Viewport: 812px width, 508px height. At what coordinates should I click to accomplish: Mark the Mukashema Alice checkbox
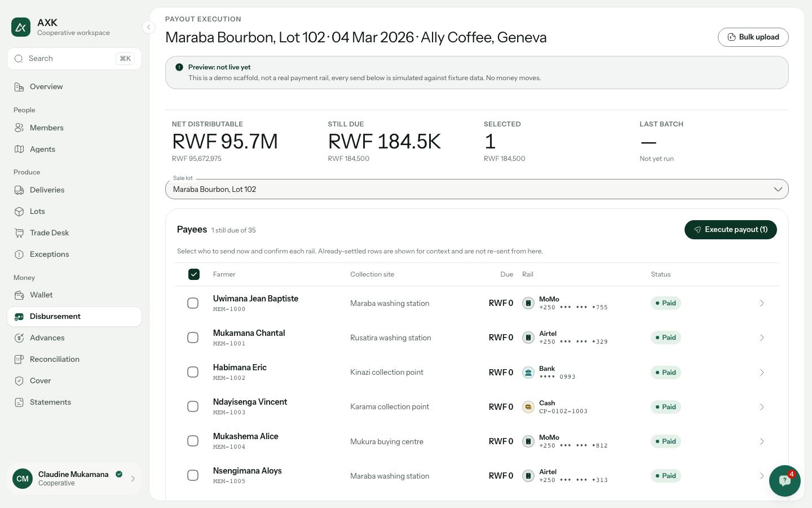tap(193, 441)
